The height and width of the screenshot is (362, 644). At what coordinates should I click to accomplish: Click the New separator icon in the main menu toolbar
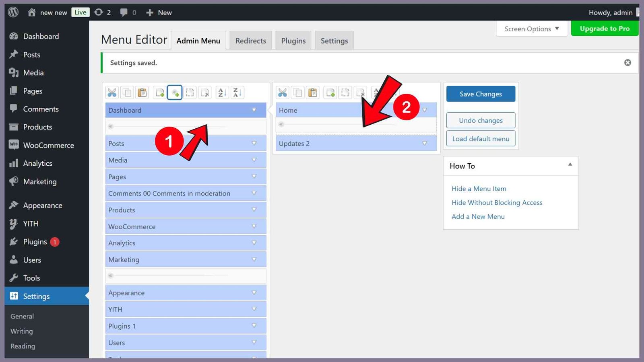pos(175,93)
